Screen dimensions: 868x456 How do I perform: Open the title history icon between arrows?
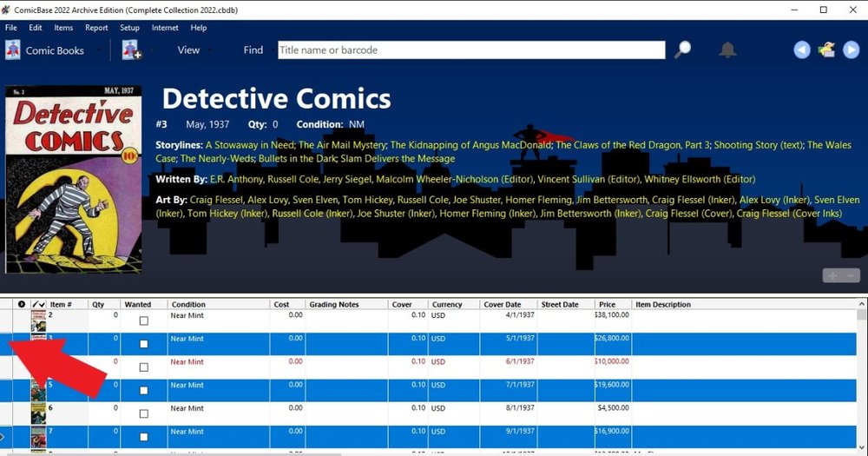[x=826, y=50]
